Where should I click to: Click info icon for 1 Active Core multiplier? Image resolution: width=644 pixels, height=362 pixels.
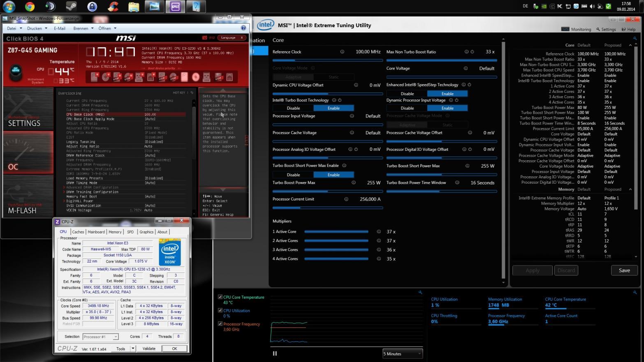tap(379, 231)
